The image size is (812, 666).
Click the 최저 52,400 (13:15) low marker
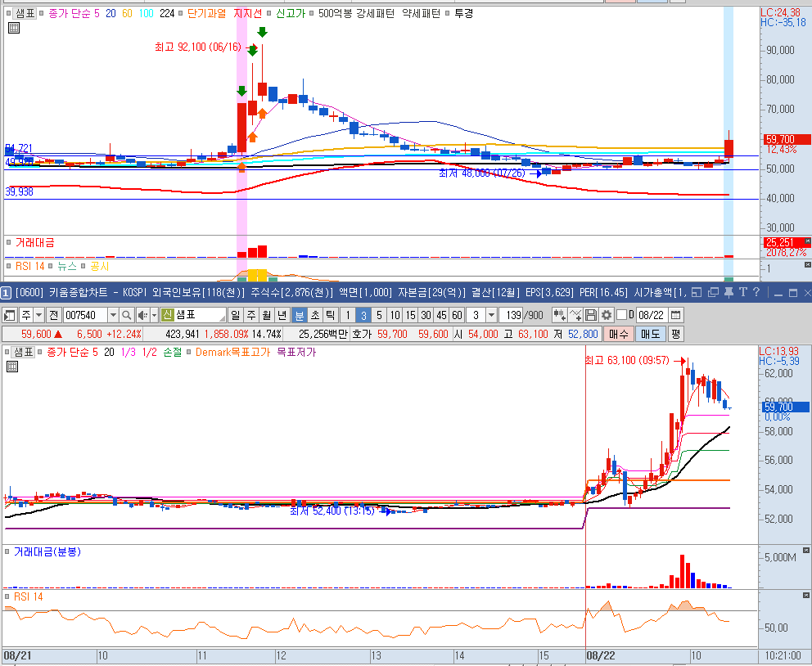tap(332, 511)
